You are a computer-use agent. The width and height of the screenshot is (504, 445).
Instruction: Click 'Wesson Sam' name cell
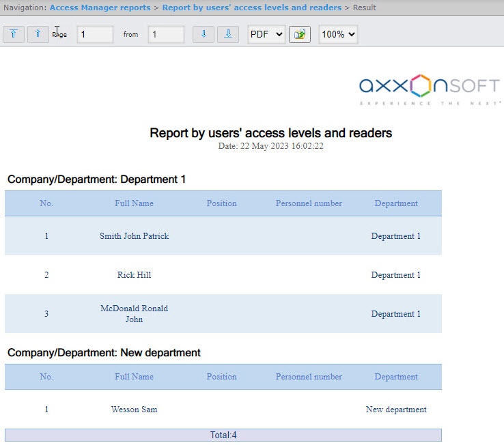point(134,410)
